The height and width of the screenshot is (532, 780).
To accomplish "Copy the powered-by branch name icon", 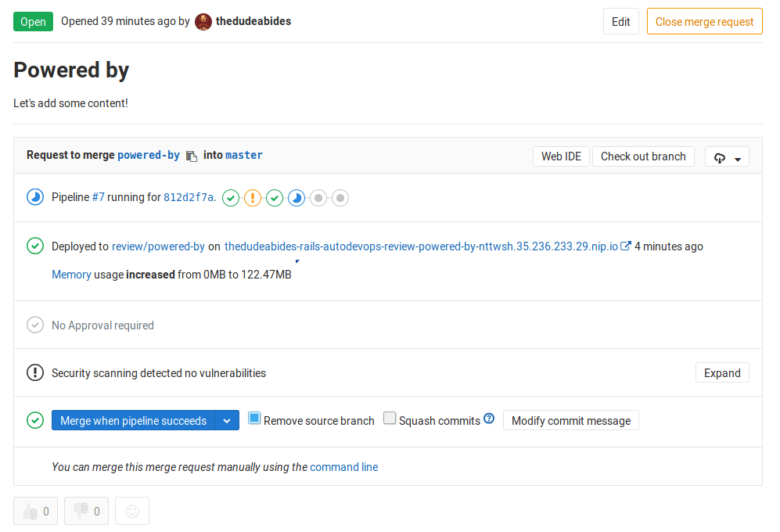I will [x=192, y=156].
